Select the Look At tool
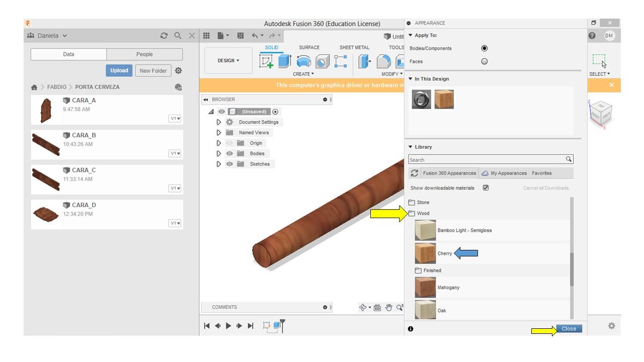Screen dimensions: 644x362 click(377, 308)
